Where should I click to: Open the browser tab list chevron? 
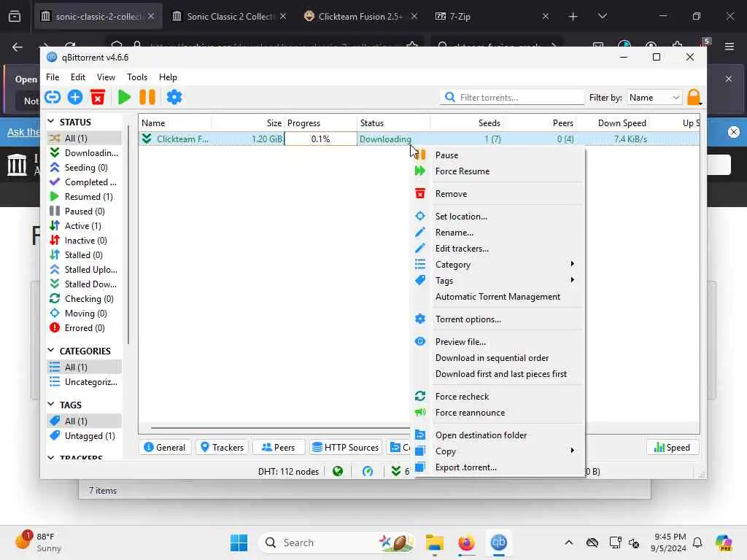[x=602, y=16]
